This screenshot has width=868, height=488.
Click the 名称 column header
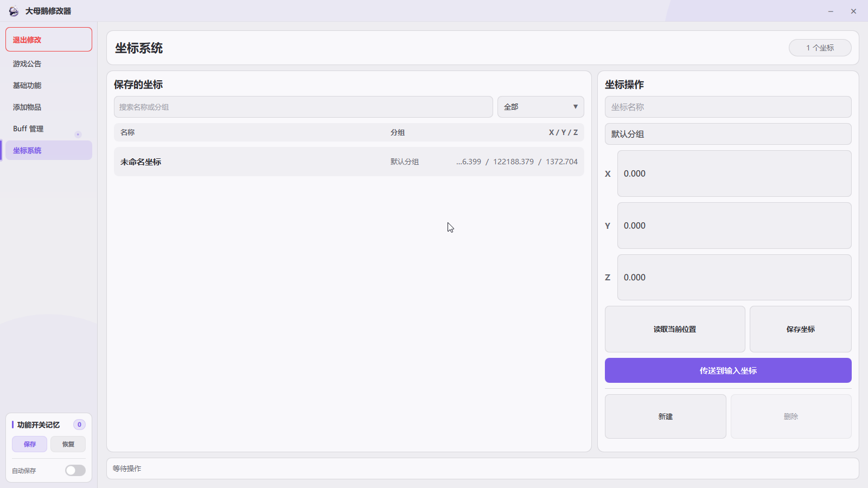pyautogui.click(x=127, y=132)
